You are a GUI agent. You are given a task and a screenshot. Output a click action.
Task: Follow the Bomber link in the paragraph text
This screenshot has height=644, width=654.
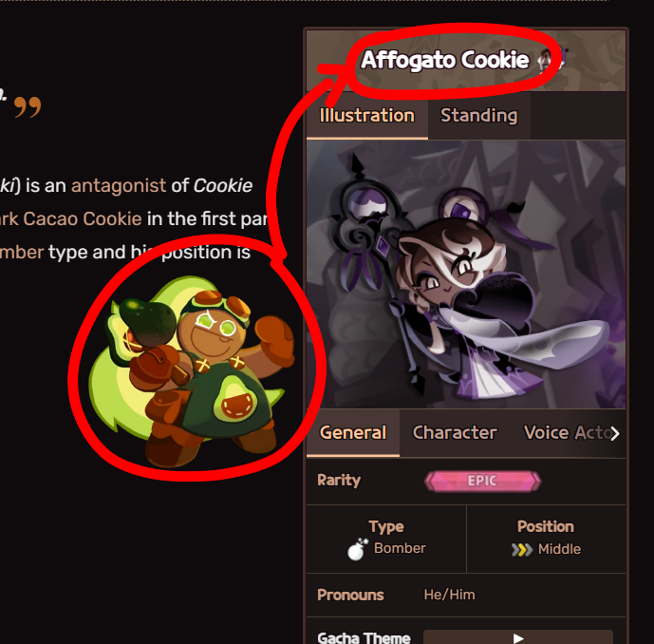tap(22, 252)
